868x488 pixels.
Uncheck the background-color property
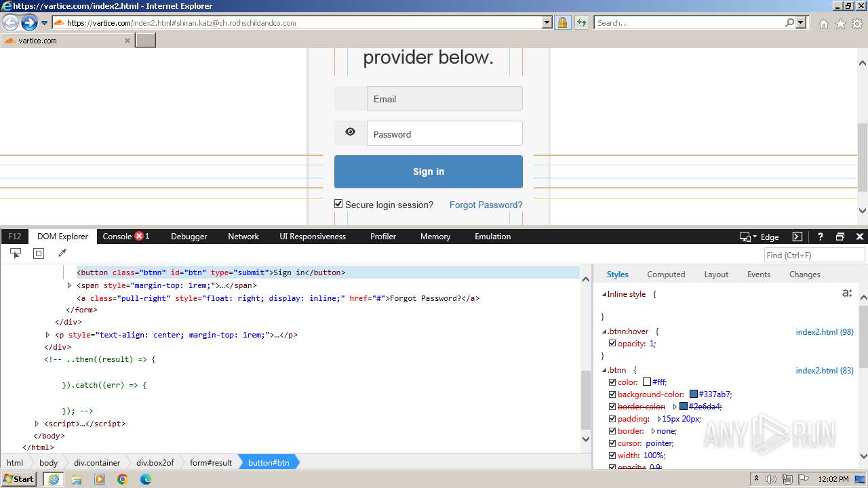612,394
